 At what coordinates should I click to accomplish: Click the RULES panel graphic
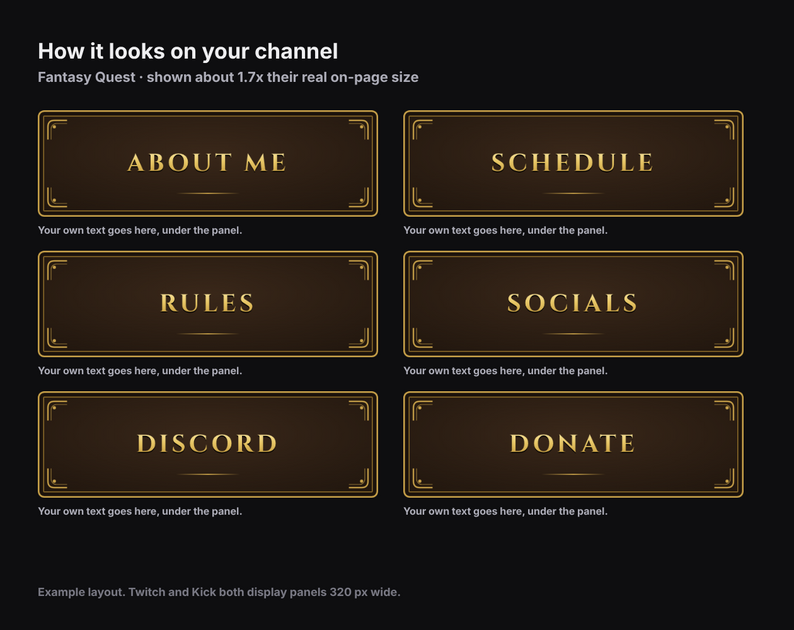208,304
